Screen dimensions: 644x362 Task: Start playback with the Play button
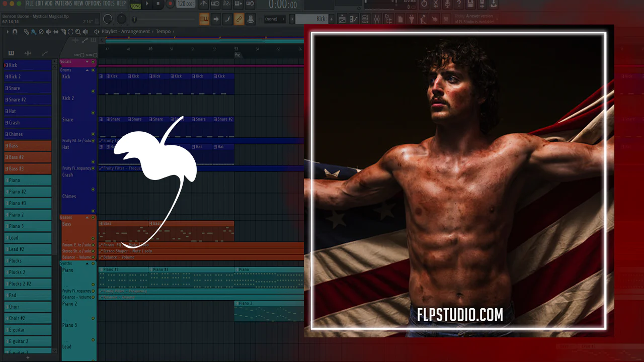pyautogui.click(x=147, y=4)
